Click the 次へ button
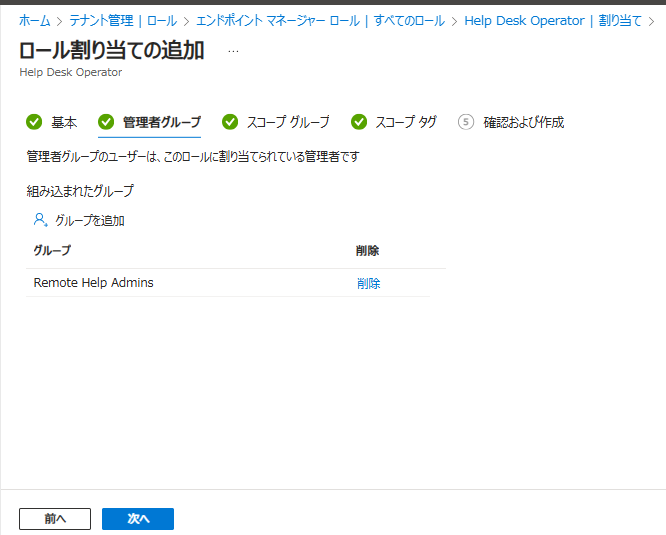 point(138,519)
